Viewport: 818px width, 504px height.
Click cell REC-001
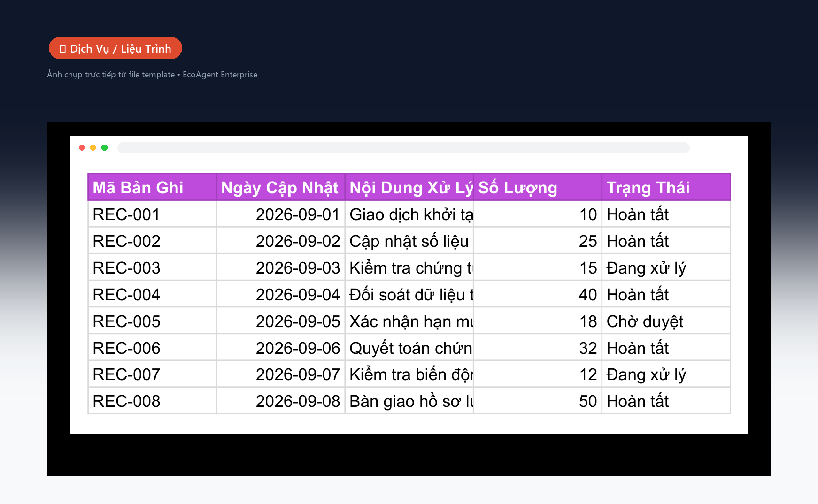point(152,214)
